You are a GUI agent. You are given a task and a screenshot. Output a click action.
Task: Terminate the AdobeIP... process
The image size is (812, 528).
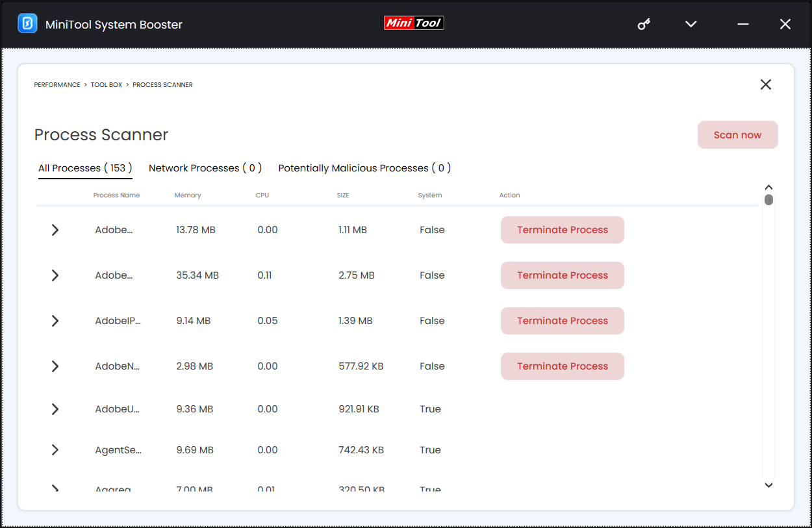(563, 321)
